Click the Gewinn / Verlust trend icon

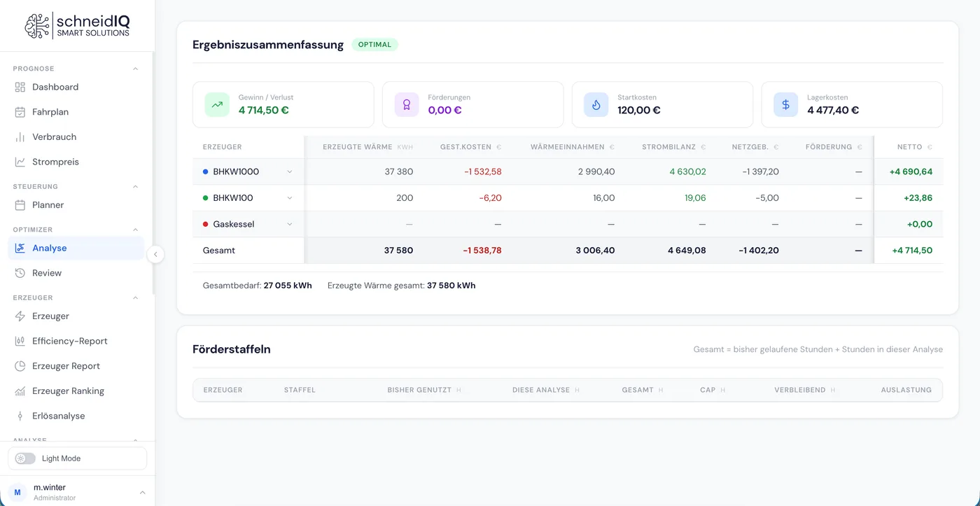point(217,104)
